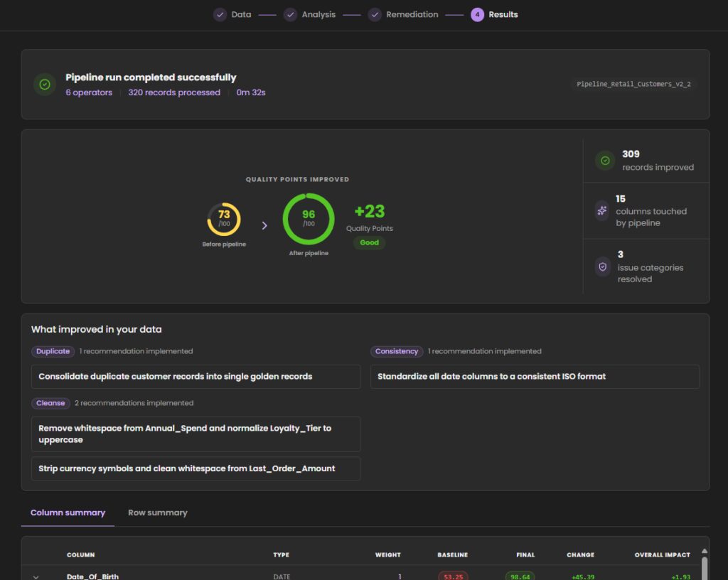Click the What improved in your data heading
Screen dimensions: 728x580
coord(97,329)
